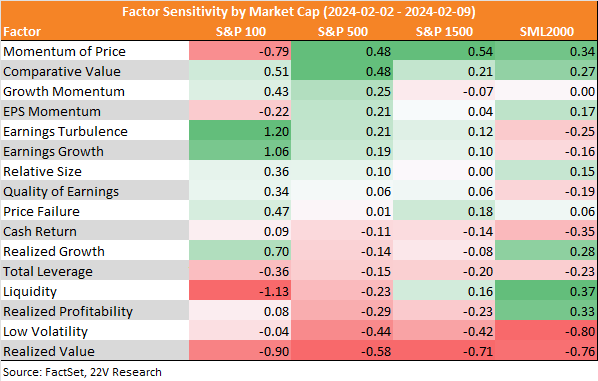Click the Source: FactSet, 22V Research text
The width and height of the screenshot is (598, 381).
click(x=82, y=372)
